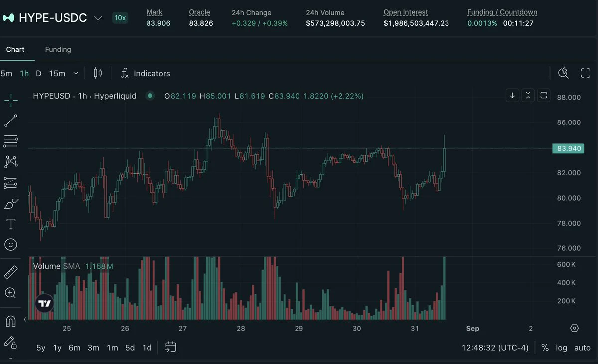Enter fullscreen chart mode
The image size is (598, 364).
(586, 73)
